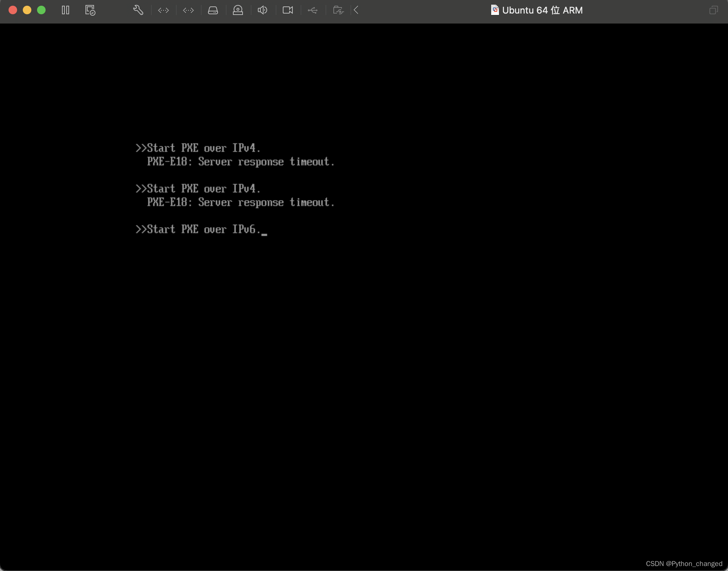Click the Start PXE over IPv6 line
The height and width of the screenshot is (571, 728).
198,229
